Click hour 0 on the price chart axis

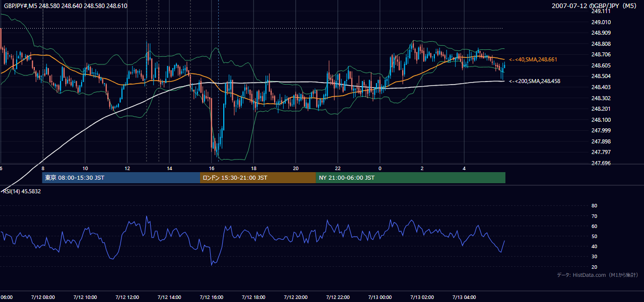click(x=380, y=168)
